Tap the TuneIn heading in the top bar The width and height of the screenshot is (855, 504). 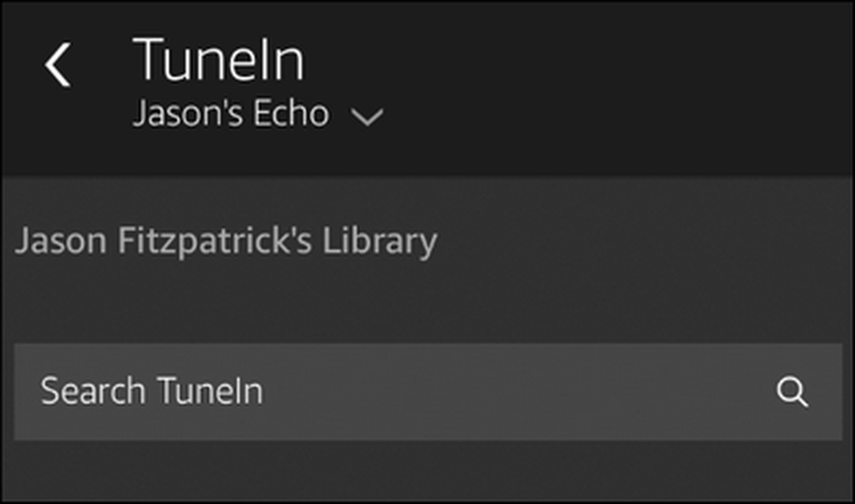pos(218,60)
